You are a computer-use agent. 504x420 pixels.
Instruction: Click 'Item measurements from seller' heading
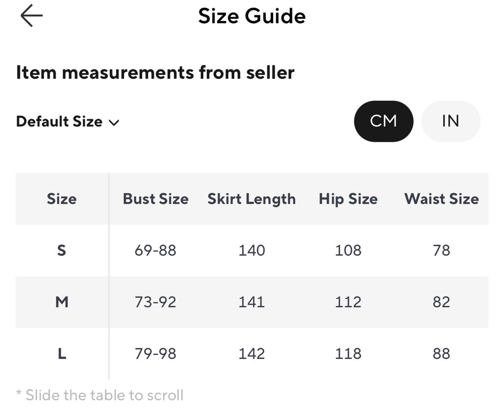[x=155, y=72]
